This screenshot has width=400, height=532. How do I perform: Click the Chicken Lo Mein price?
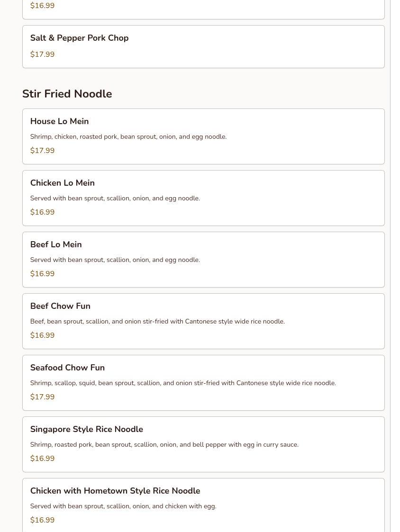tap(42, 212)
